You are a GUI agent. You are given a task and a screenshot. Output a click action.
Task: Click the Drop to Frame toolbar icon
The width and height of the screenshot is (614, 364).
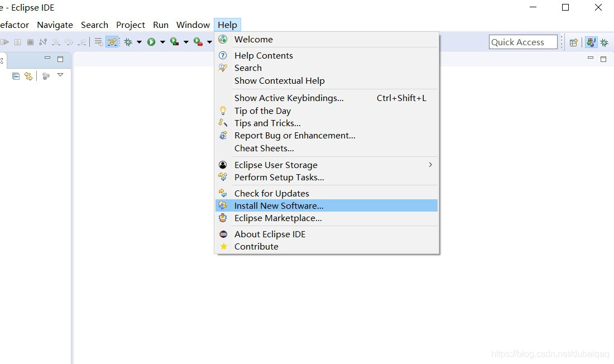click(x=99, y=42)
